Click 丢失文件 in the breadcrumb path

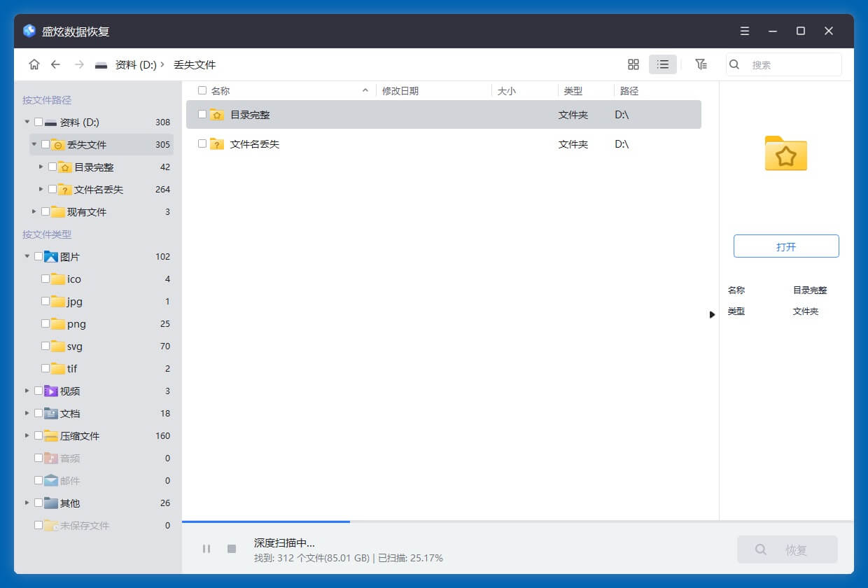(195, 64)
